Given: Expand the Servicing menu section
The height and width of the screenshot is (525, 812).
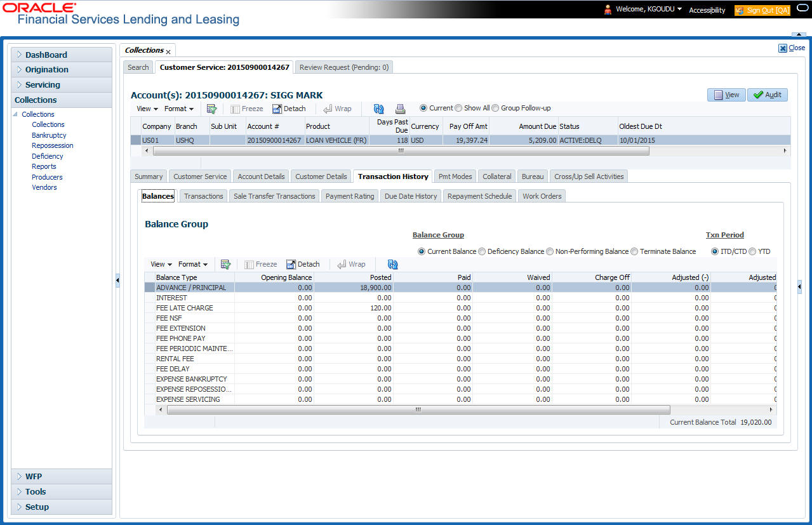Looking at the screenshot, I should pyautogui.click(x=43, y=84).
